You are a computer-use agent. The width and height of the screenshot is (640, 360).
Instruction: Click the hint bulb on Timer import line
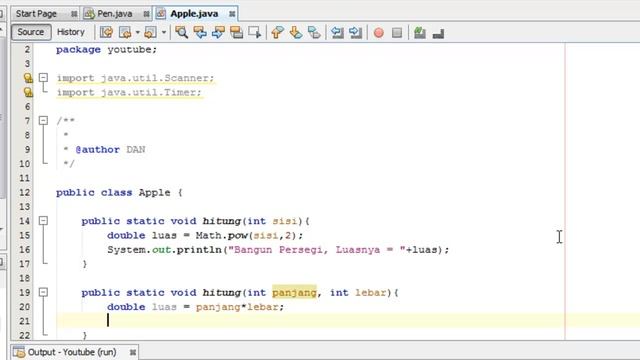tap(28, 92)
